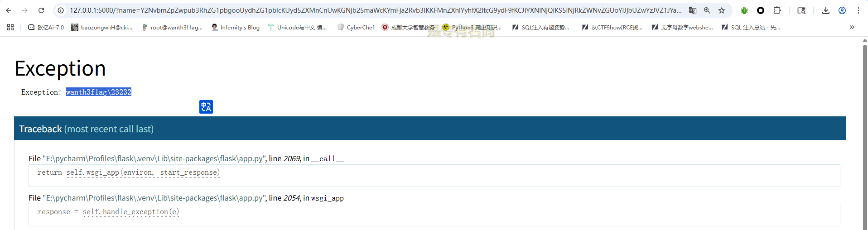
Task: Click the zoom magnifier icon in address bar
Action: click(x=707, y=10)
